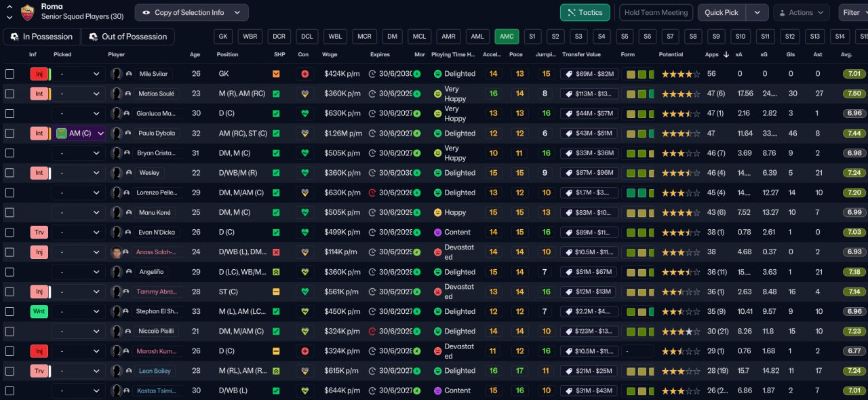Select the S1 substitute slot
The image size is (868, 400).
(532, 37)
